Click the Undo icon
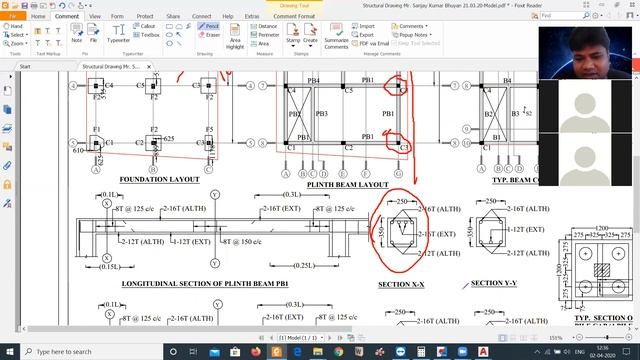The image size is (640, 360). click(x=62, y=6)
